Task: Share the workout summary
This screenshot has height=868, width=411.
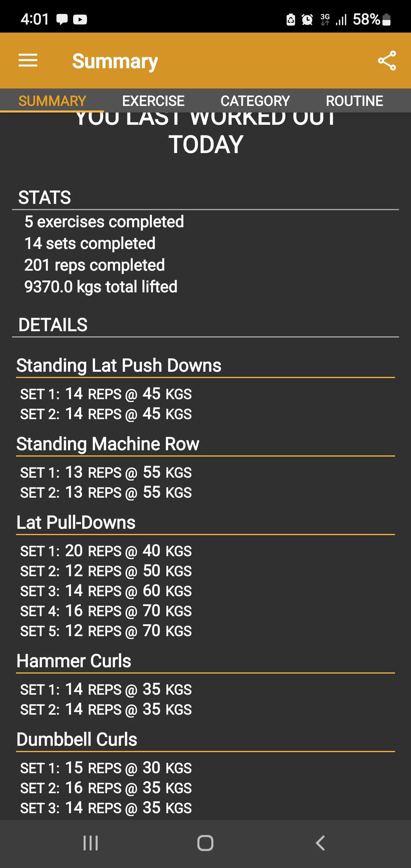Action: click(387, 61)
